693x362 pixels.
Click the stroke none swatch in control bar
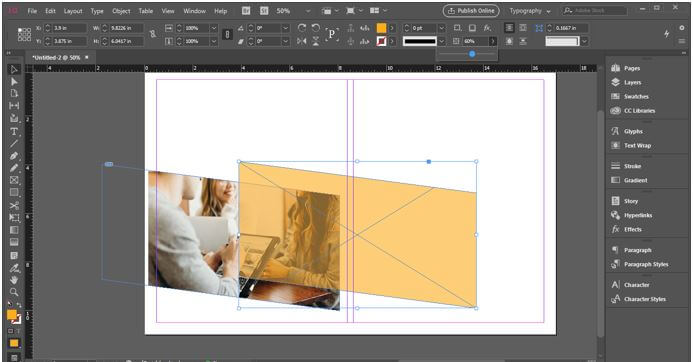(381, 41)
